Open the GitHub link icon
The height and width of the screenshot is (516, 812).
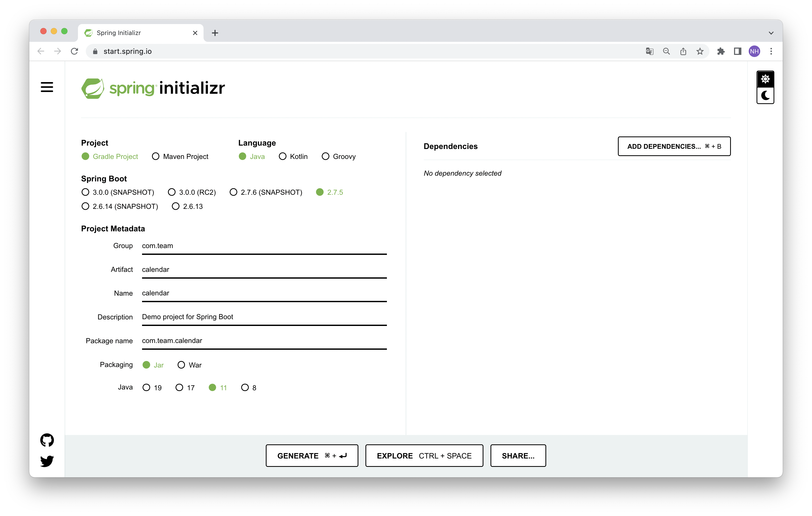click(47, 440)
